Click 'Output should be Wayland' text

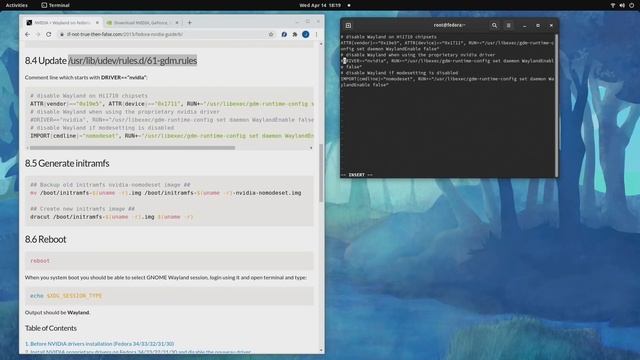click(x=58, y=312)
